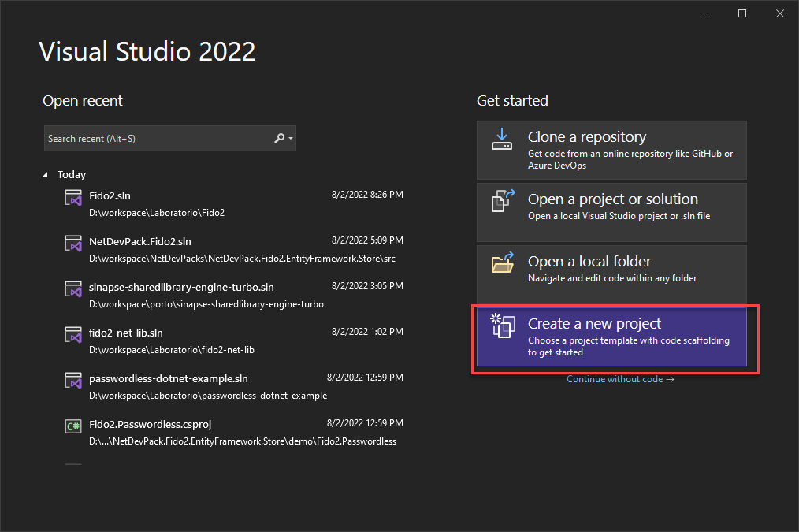Screen dimensions: 799x532
Task: Follow the Continue without code link
Action: (620, 379)
